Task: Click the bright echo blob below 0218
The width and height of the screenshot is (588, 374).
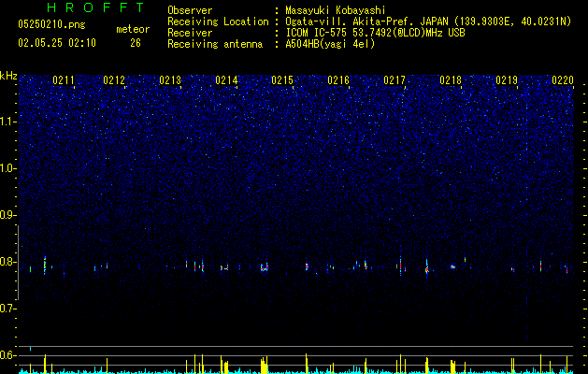Action: pyautogui.click(x=452, y=266)
